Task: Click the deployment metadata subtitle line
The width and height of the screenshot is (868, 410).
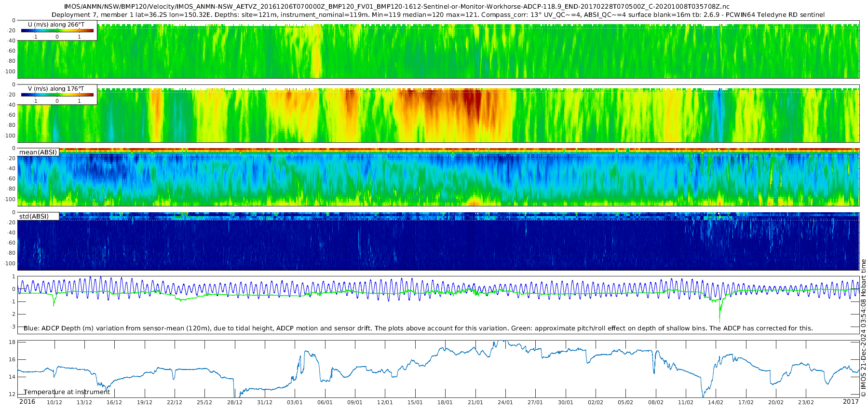Action: (x=438, y=15)
